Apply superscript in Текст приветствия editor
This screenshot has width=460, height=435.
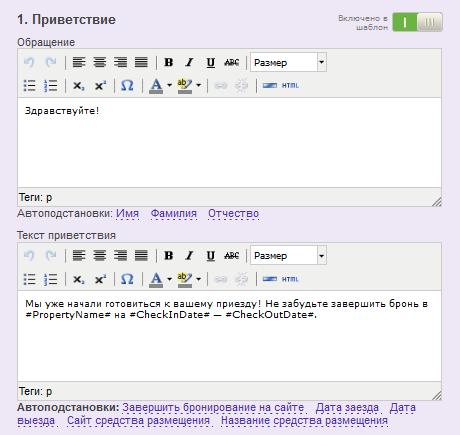click(100, 279)
